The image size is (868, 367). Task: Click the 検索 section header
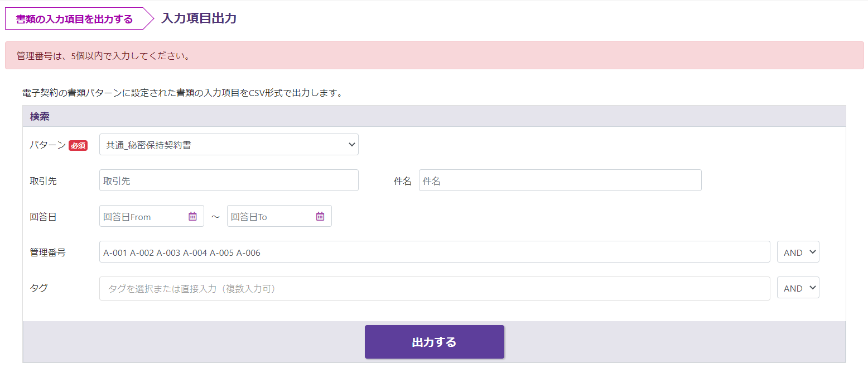pyautogui.click(x=434, y=117)
